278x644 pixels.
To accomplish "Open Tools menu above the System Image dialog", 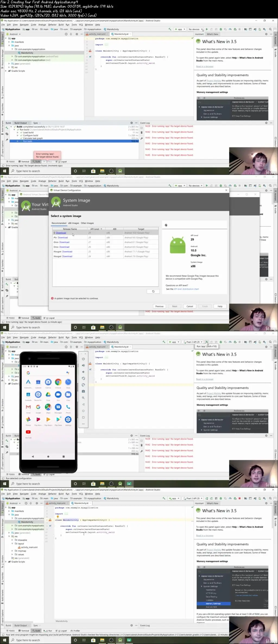I will point(74,181).
